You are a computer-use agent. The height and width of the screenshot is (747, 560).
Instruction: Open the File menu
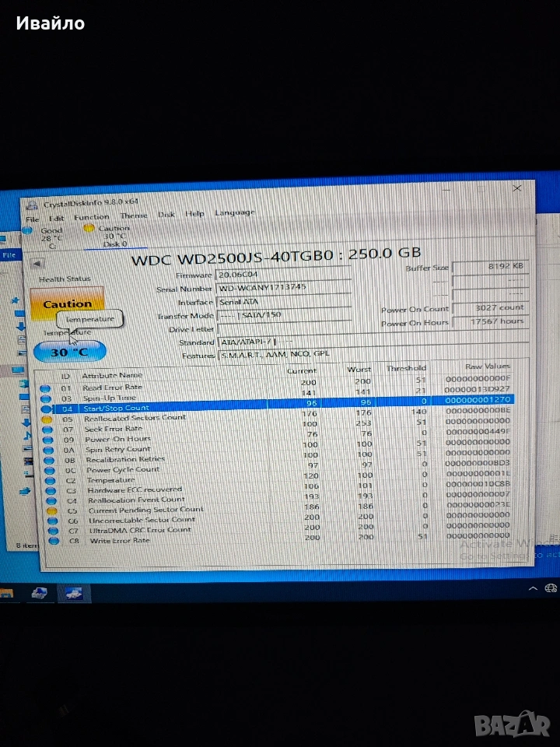[32, 219]
